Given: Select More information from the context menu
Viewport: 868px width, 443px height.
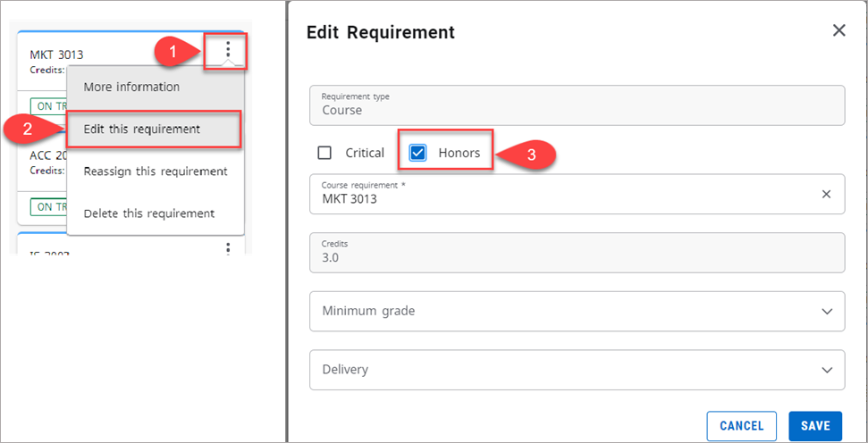Looking at the screenshot, I should 131,87.
